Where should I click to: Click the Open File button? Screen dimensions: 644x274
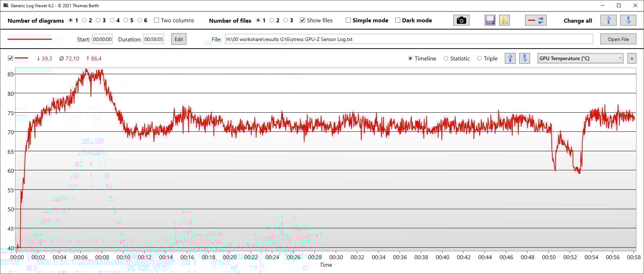point(618,39)
